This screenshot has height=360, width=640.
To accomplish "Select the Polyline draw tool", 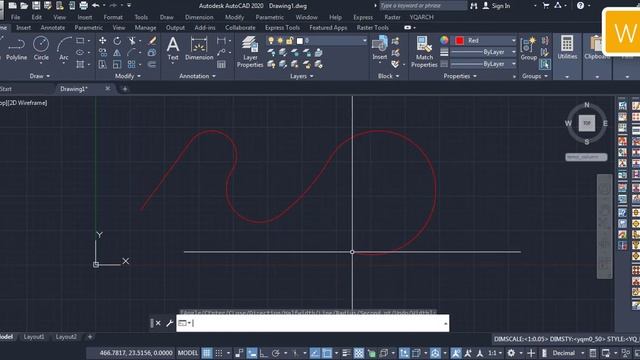I will (x=16, y=48).
